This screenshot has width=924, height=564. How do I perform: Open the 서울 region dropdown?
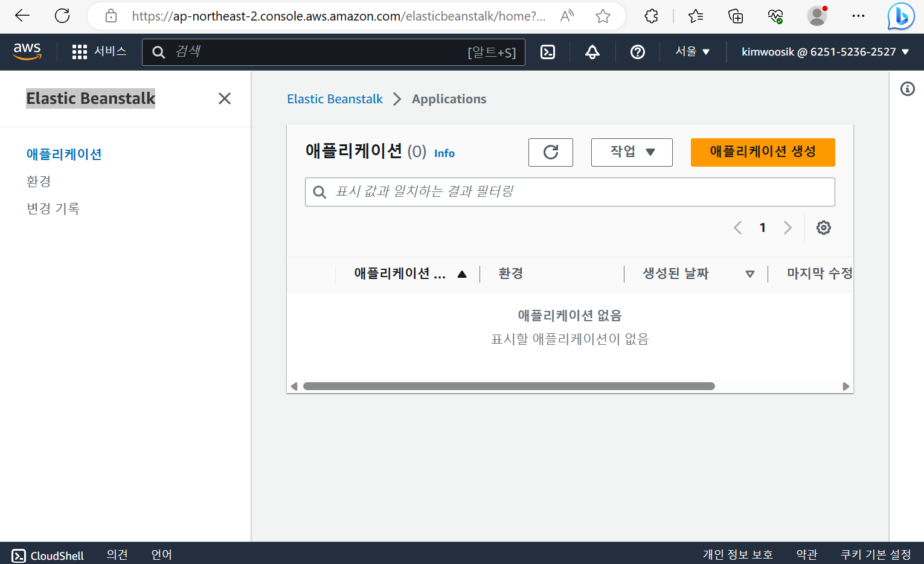(692, 52)
